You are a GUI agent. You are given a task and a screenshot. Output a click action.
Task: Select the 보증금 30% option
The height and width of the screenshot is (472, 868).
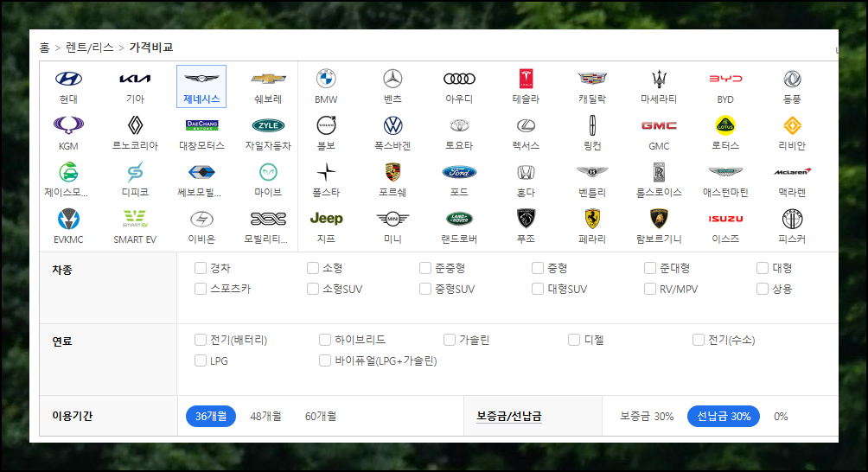tap(647, 416)
